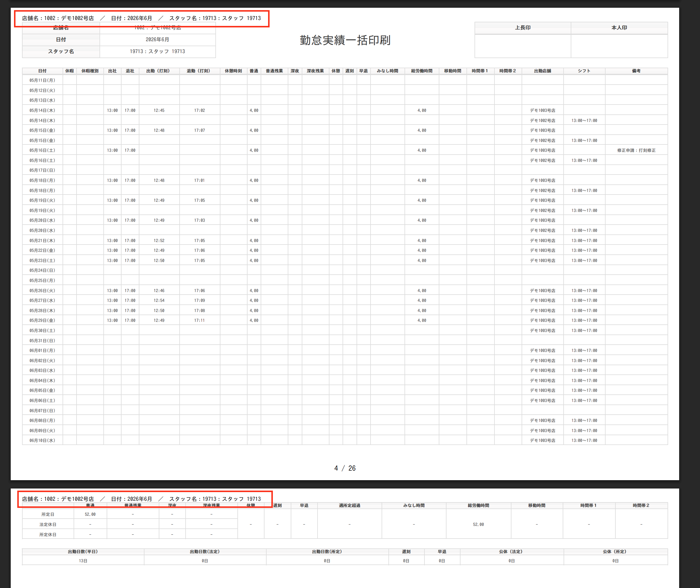Click the 05月17日(日) date row

pyautogui.click(x=345, y=170)
